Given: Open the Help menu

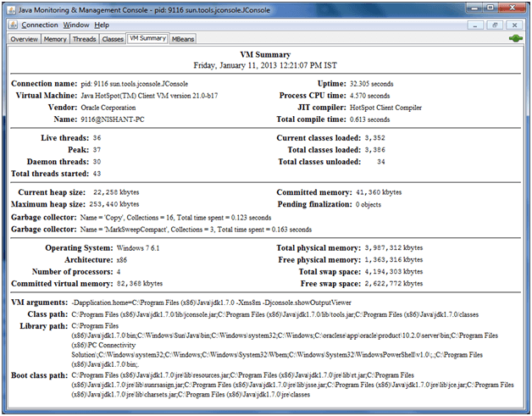Looking at the screenshot, I should click(102, 25).
